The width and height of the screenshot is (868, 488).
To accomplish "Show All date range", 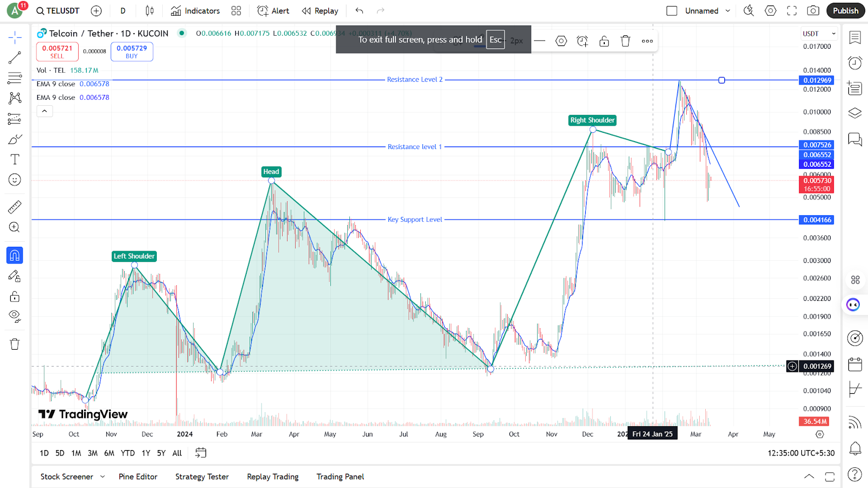I will tap(177, 453).
